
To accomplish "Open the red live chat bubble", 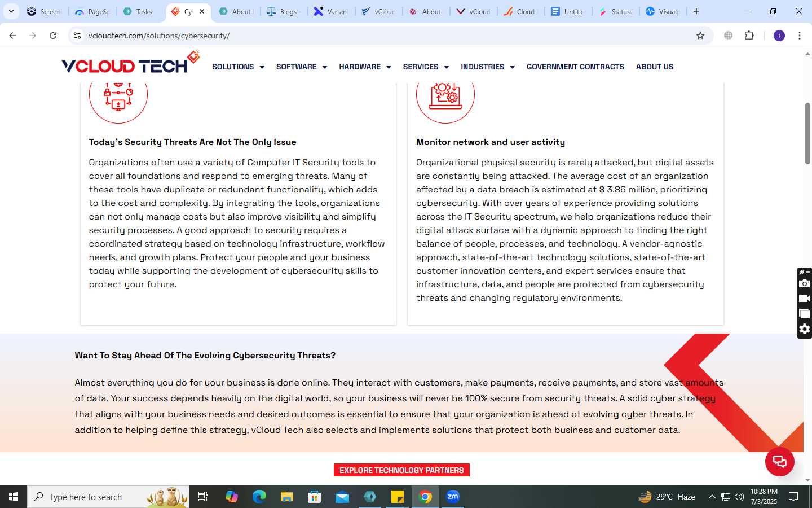I will (779, 461).
